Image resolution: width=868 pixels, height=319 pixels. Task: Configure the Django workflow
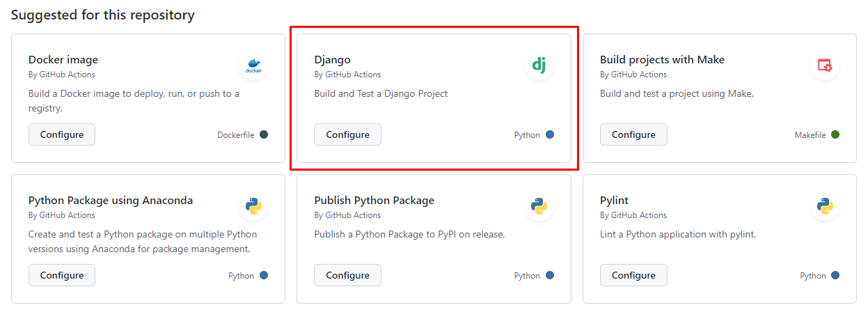[347, 134]
